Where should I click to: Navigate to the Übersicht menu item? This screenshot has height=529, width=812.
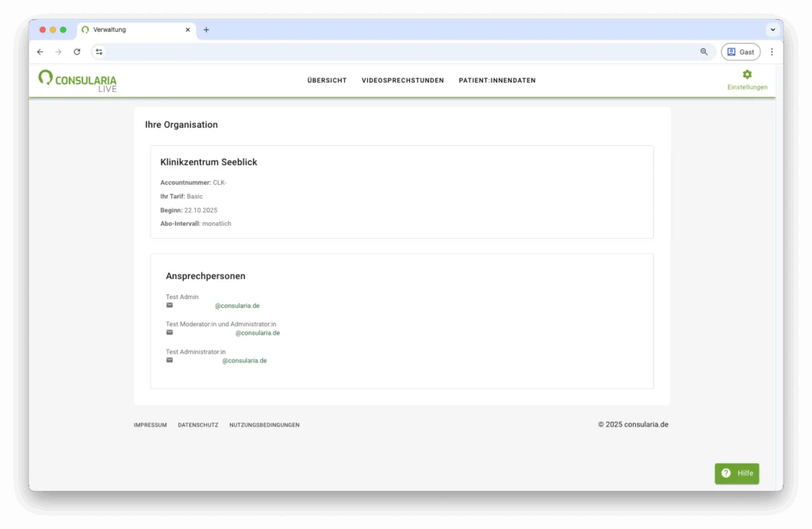pos(327,80)
